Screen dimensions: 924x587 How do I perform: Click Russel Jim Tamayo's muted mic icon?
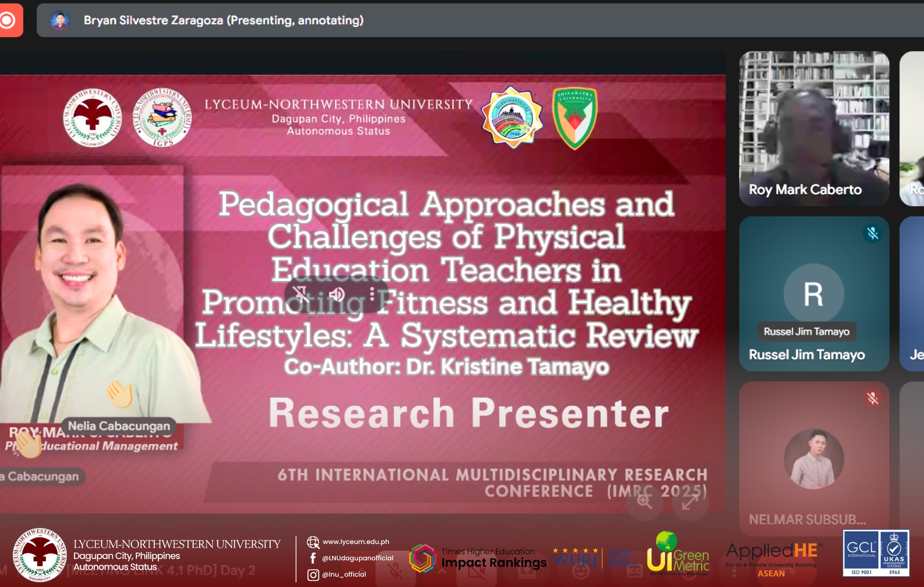873,233
